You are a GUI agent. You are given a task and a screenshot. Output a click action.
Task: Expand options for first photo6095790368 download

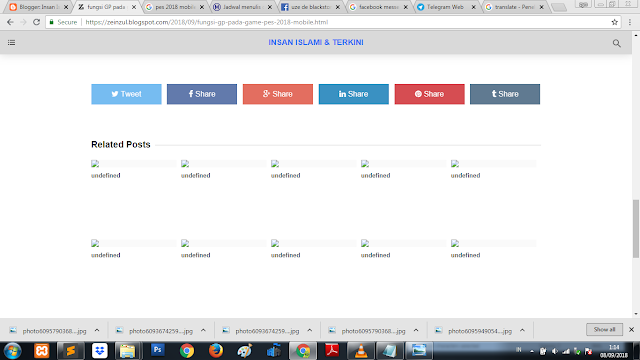(x=97, y=331)
